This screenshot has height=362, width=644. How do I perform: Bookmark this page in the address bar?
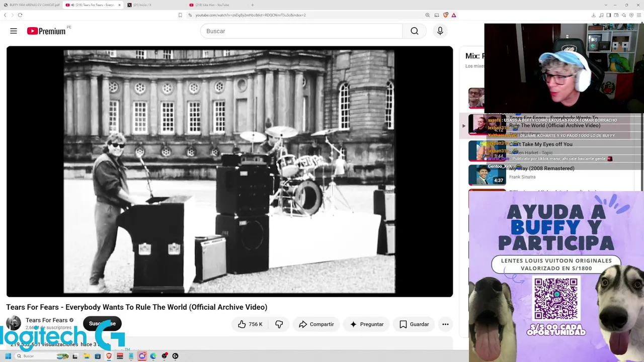point(180,15)
